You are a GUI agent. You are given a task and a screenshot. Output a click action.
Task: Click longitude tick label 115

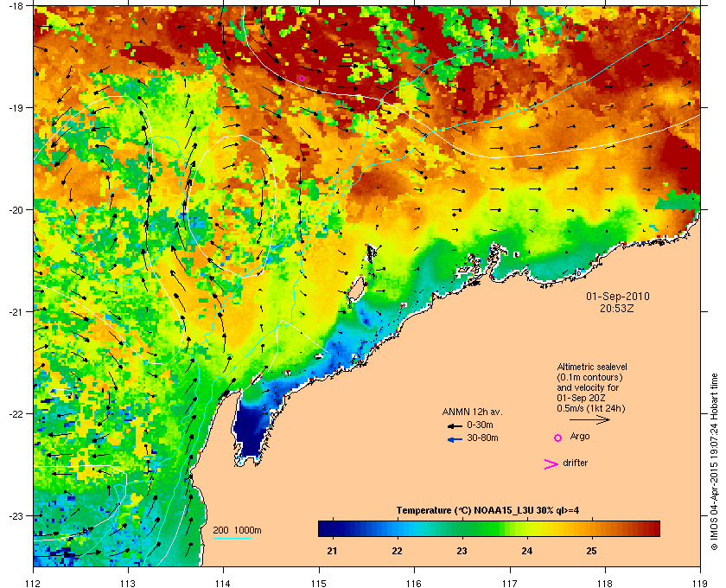pos(319,583)
